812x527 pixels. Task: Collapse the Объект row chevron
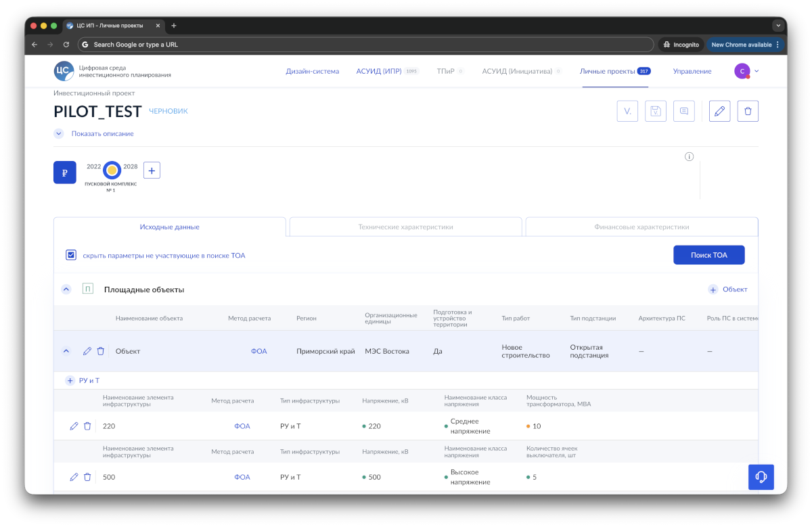66,351
